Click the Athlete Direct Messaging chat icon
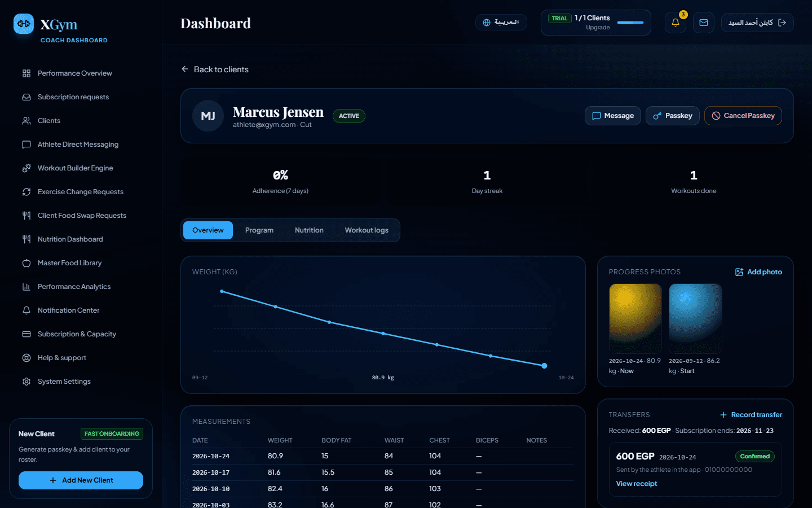 coord(27,144)
